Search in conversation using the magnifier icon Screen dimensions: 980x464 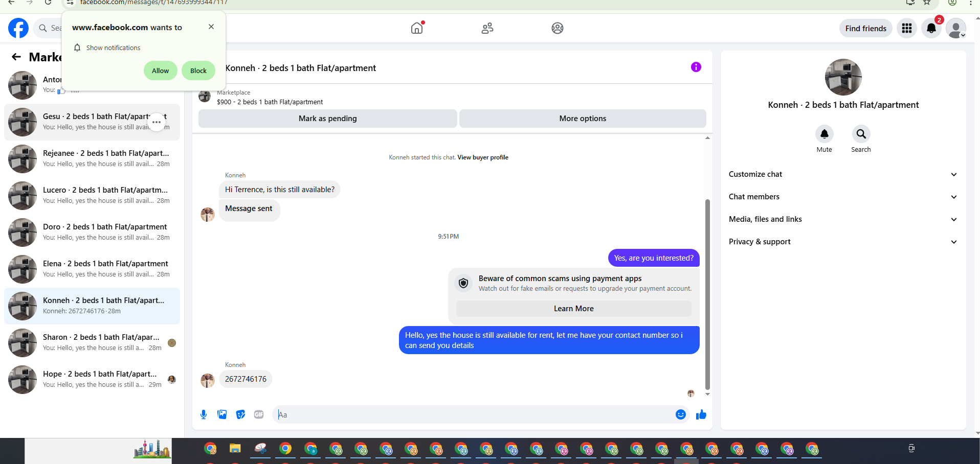tap(861, 134)
